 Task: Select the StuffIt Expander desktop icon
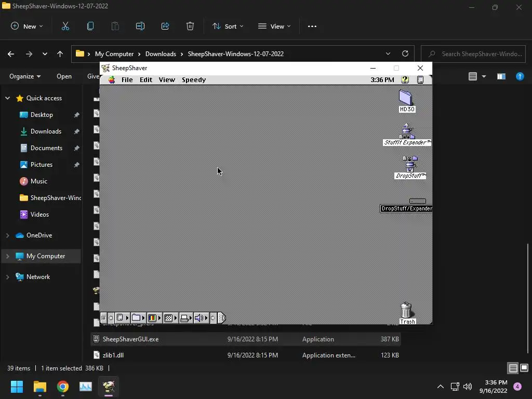pyautogui.click(x=407, y=135)
